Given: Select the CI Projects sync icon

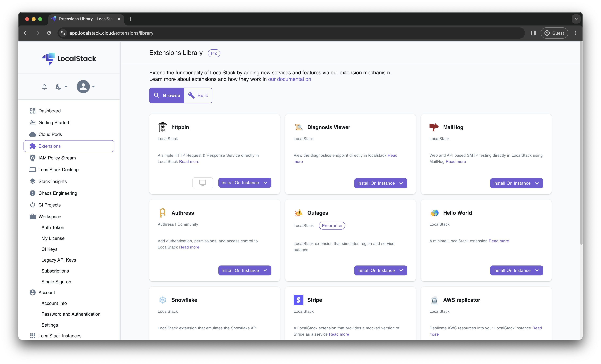Looking at the screenshot, I should click(x=33, y=205).
